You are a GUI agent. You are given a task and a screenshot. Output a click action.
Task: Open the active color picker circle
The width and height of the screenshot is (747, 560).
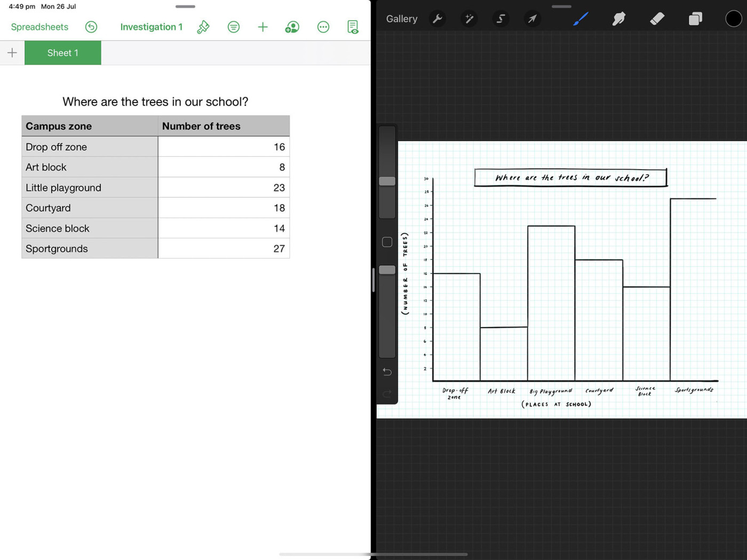click(733, 19)
